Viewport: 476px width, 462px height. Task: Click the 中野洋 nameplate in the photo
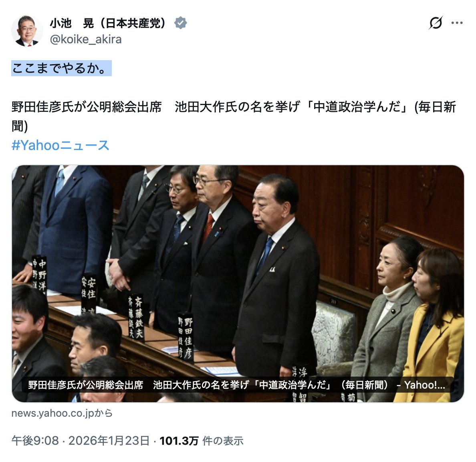tap(40, 274)
